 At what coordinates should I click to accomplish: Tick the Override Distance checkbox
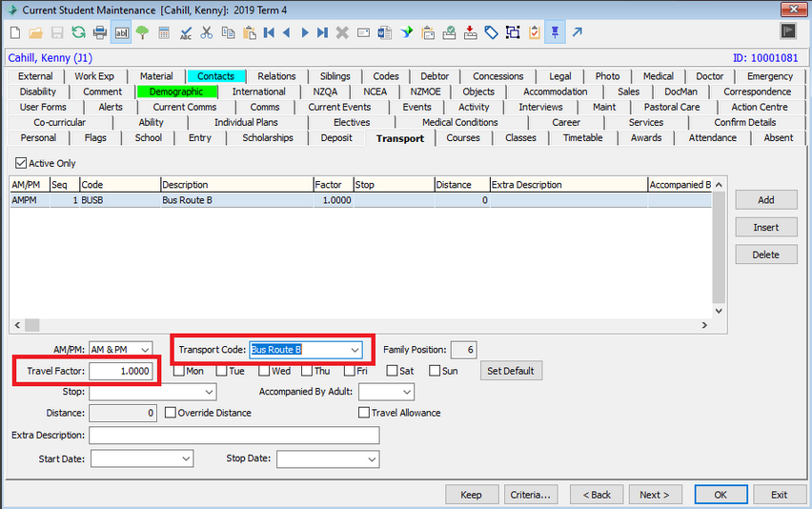172,413
